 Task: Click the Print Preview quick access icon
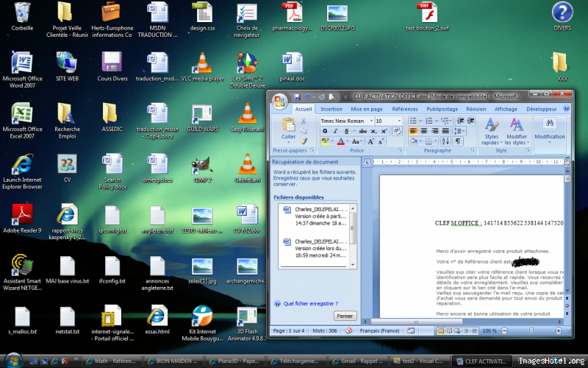332,97
